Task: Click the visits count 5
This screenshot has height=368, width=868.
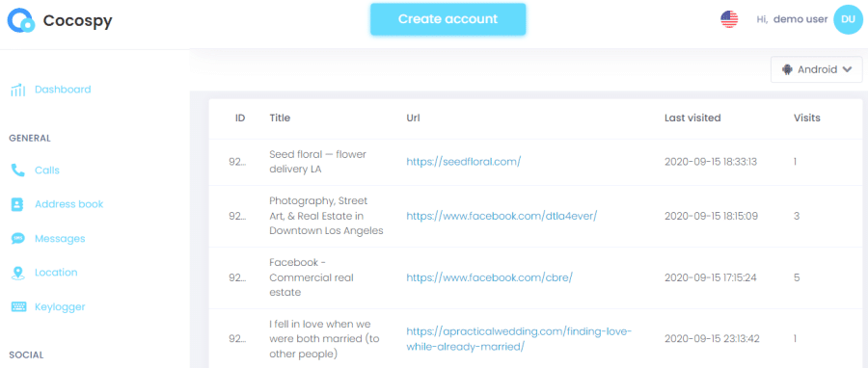Action: (797, 277)
